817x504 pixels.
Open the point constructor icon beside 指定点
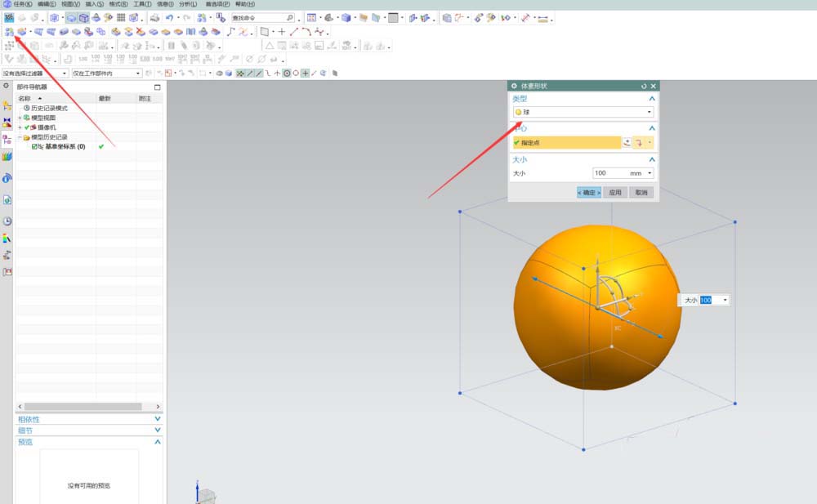(627, 142)
